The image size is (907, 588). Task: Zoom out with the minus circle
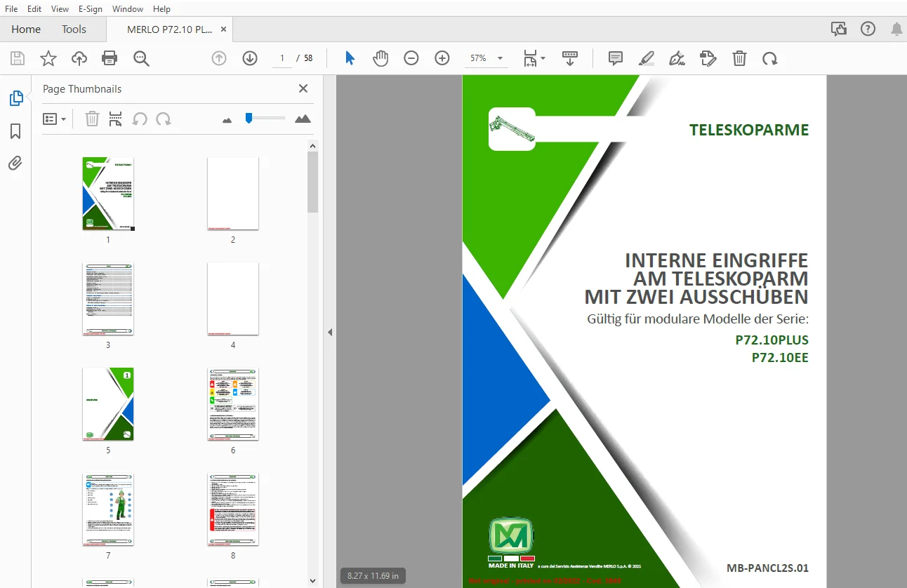click(x=411, y=58)
